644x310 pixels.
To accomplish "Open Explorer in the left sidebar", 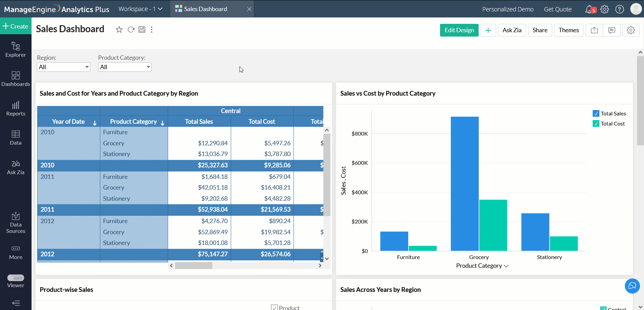I will [15, 50].
